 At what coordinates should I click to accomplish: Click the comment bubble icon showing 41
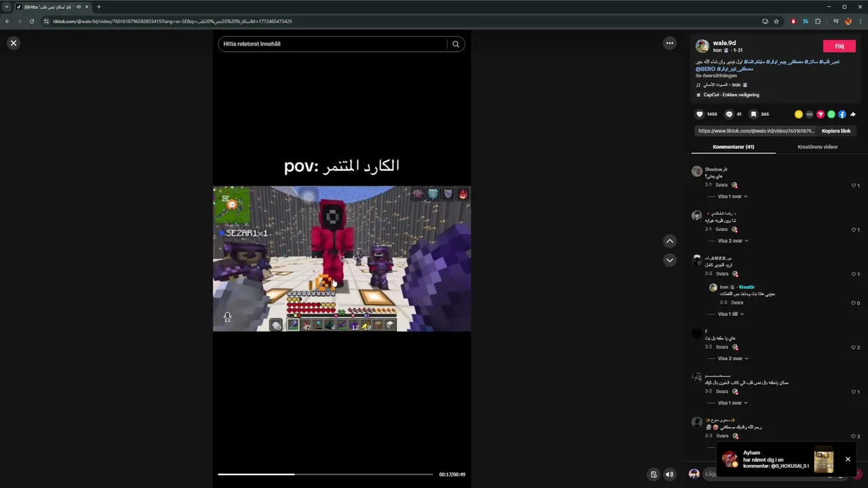click(729, 115)
